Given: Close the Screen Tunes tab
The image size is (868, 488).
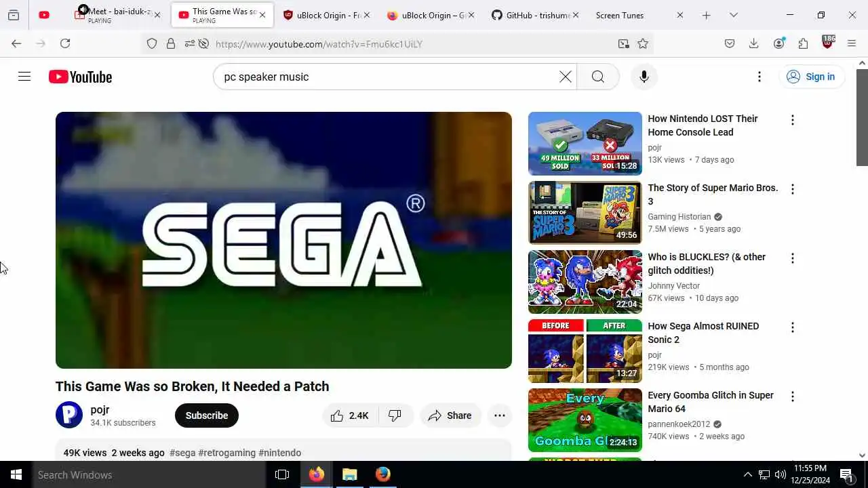Looking at the screenshot, I should coord(680,15).
